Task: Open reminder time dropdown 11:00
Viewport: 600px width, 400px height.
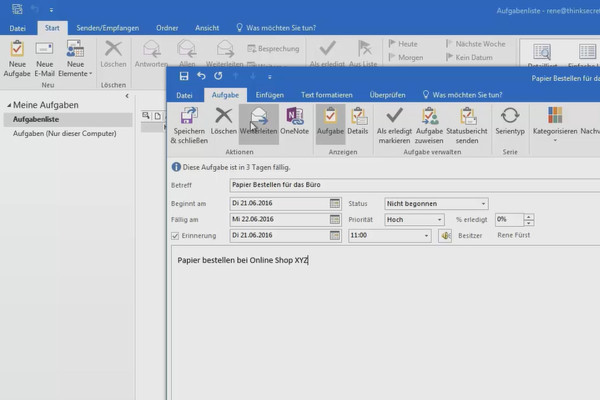Action: click(426, 235)
